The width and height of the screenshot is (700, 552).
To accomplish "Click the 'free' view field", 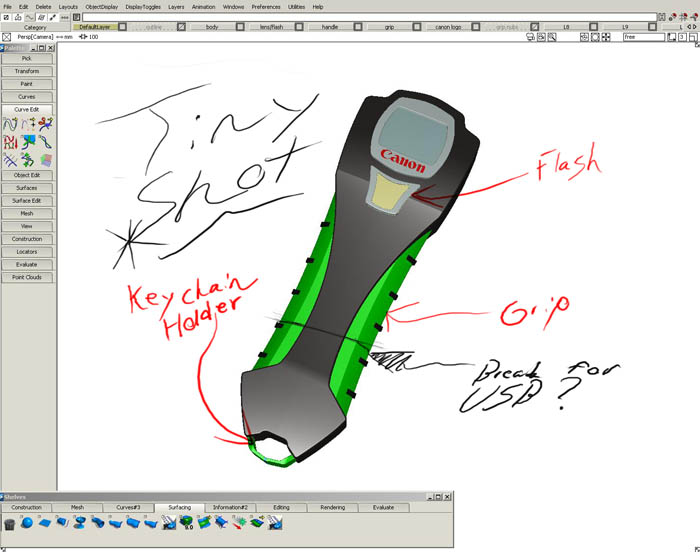I will [644, 37].
